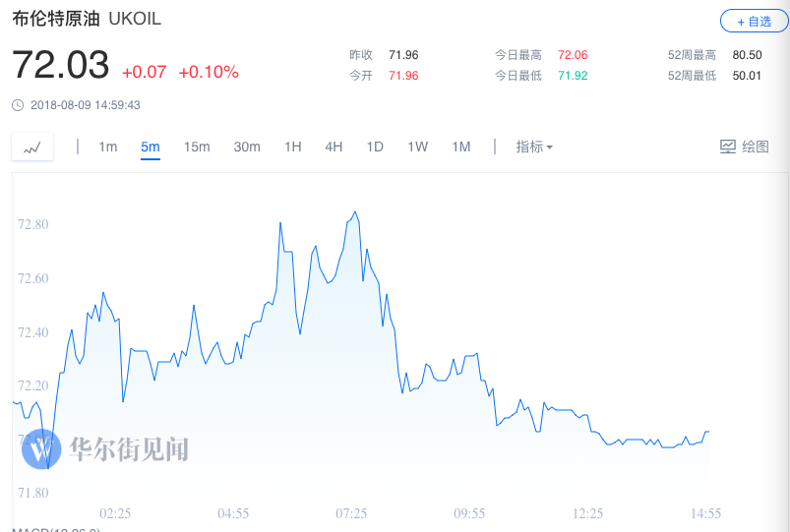Image resolution: width=790 pixels, height=532 pixels.
Task: Click the 14:55 time axis label
Action: 705,513
